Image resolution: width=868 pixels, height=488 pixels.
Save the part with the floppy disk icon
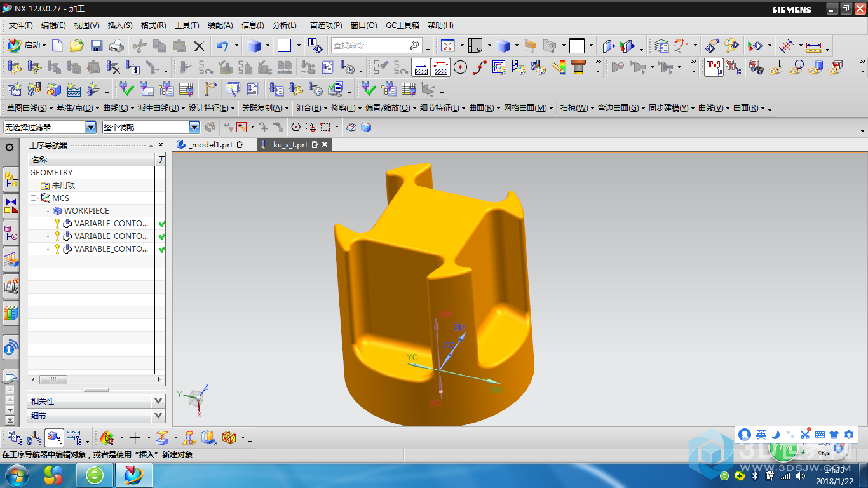point(97,46)
